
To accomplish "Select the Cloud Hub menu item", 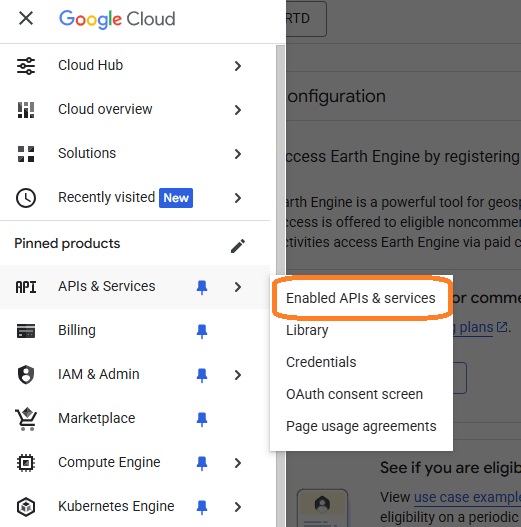I will [135, 66].
